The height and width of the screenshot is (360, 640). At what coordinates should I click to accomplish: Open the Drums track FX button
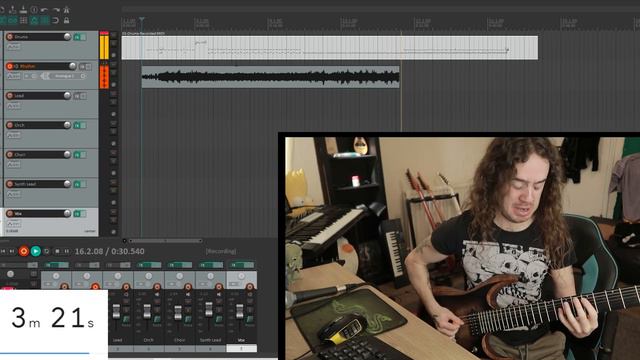coord(77,37)
